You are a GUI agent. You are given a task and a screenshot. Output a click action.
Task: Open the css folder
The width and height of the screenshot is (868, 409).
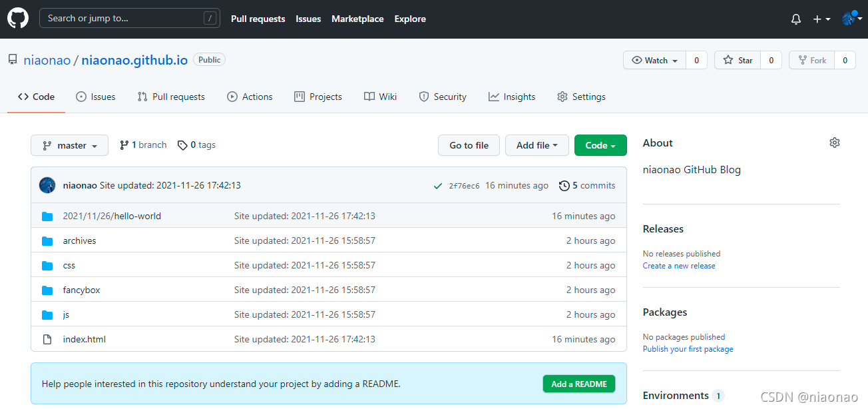click(69, 265)
